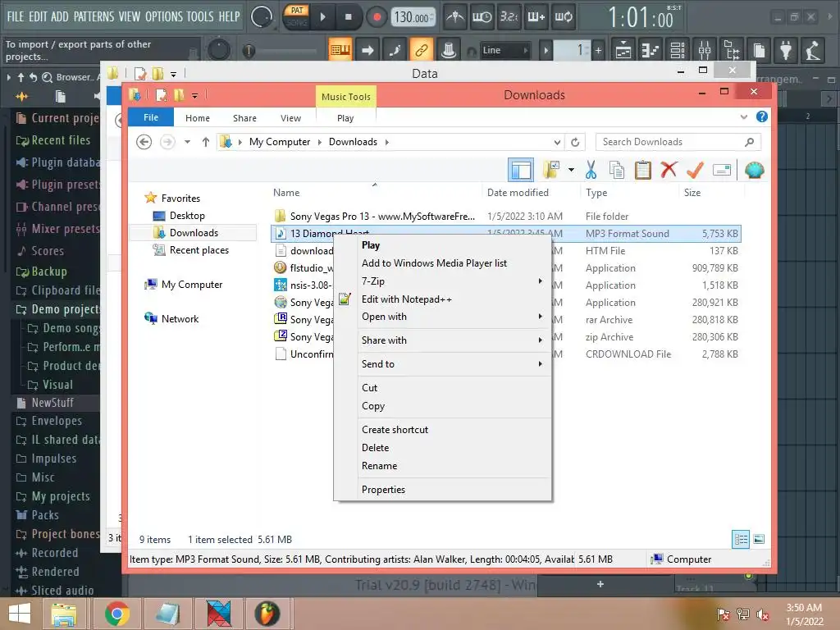Select Recent files in FL browser
The image size is (840, 630).
pyautogui.click(x=53, y=140)
